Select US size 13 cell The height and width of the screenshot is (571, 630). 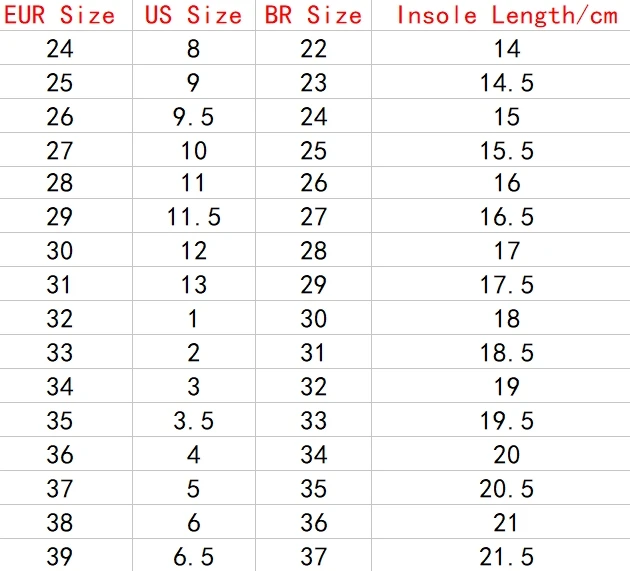(194, 285)
